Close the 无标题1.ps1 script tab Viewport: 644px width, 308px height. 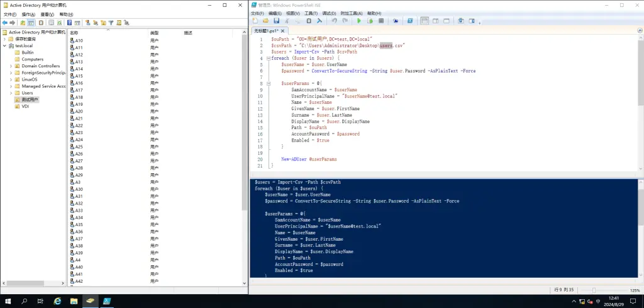coord(282,30)
